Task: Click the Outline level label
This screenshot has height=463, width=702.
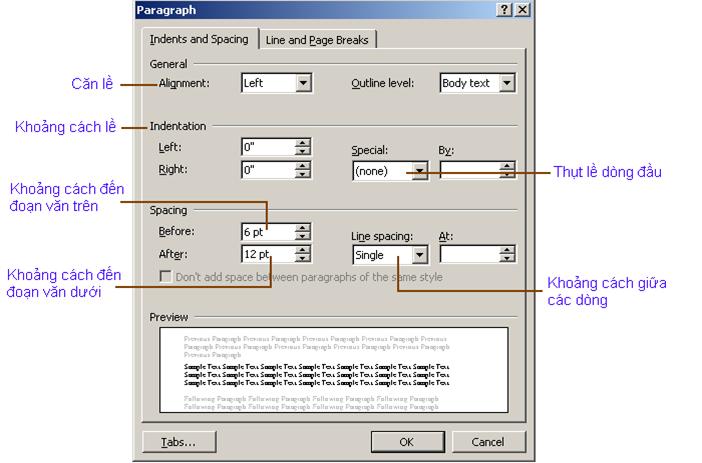Action: point(382,83)
